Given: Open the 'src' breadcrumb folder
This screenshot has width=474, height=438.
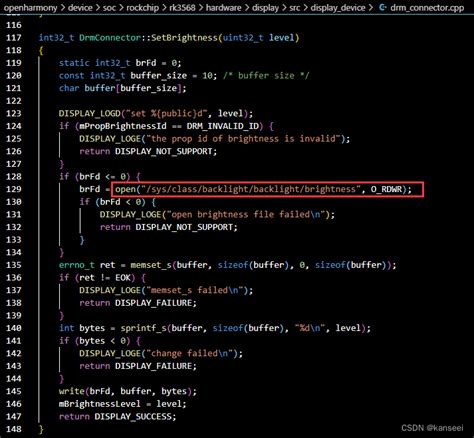Looking at the screenshot, I should [295, 7].
